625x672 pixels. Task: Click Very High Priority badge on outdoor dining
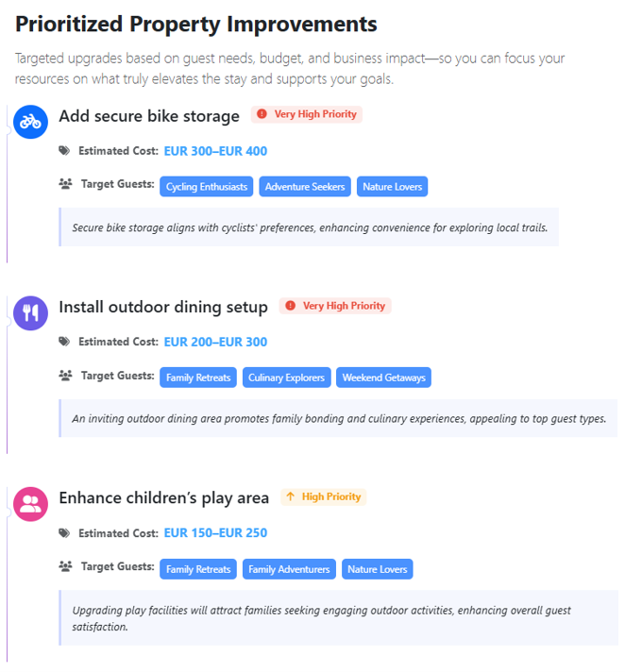coord(335,306)
